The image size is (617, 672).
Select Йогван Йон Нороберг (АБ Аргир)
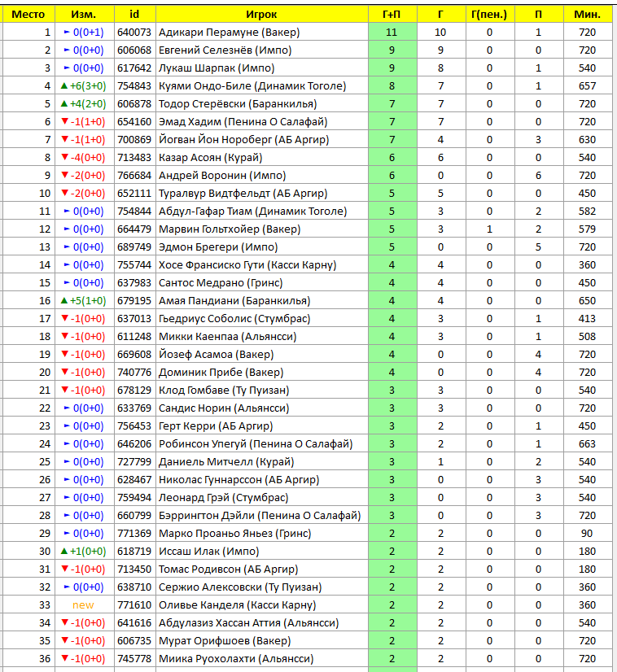coord(244,140)
